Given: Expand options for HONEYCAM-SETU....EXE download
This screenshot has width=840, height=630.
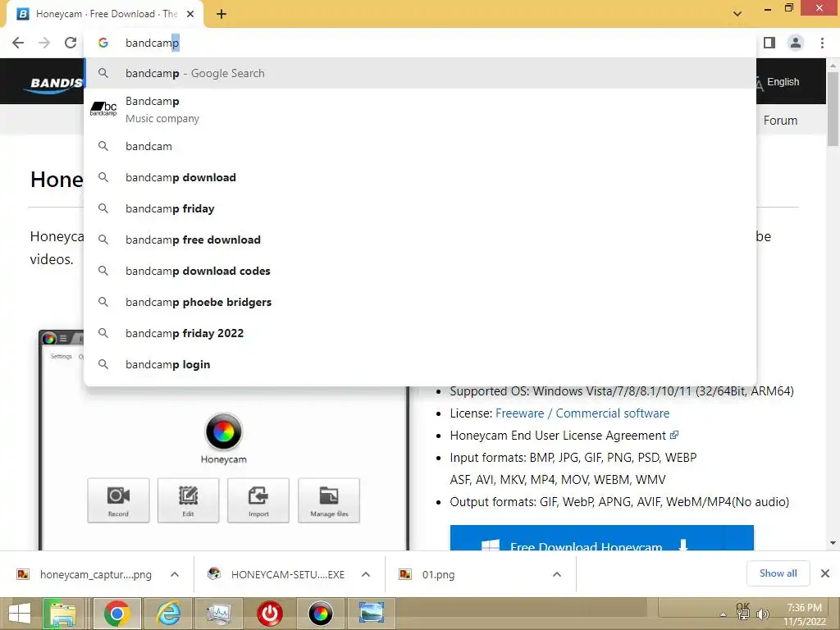Looking at the screenshot, I should [x=366, y=574].
